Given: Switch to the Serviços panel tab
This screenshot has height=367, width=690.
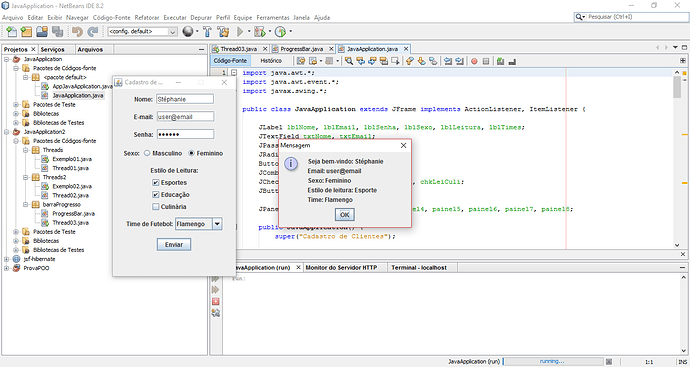Looking at the screenshot, I should [x=52, y=49].
